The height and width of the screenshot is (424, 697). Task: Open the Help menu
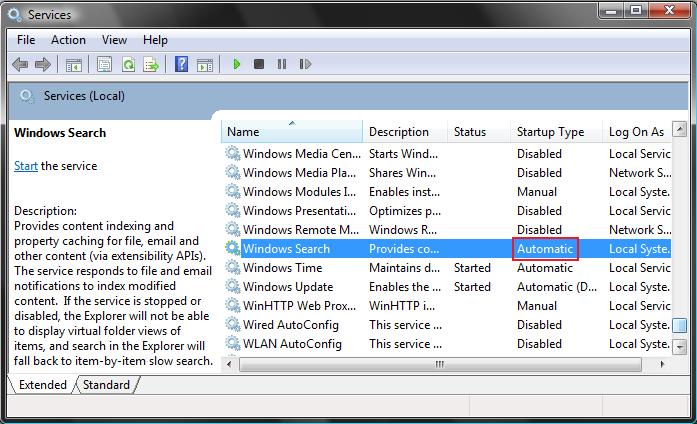click(155, 40)
